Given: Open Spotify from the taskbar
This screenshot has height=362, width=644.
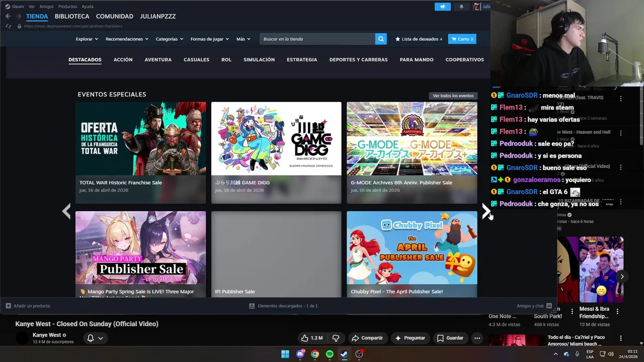Looking at the screenshot, I should [x=330, y=354].
